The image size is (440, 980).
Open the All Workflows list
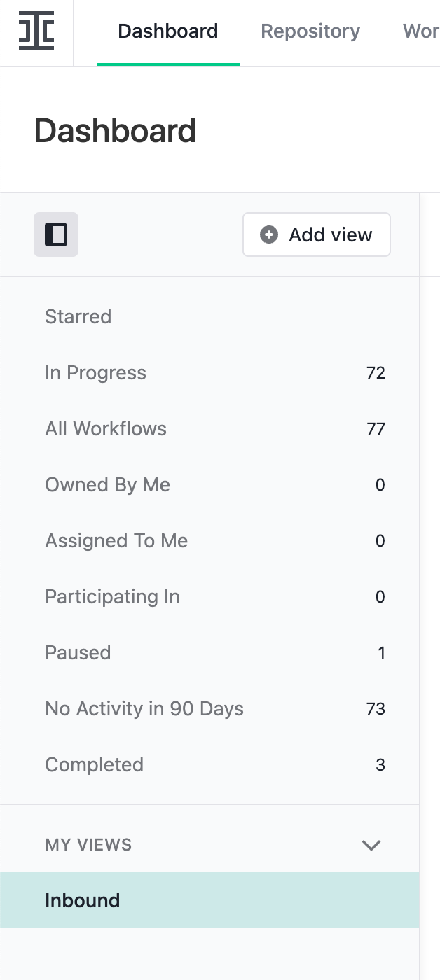106,428
